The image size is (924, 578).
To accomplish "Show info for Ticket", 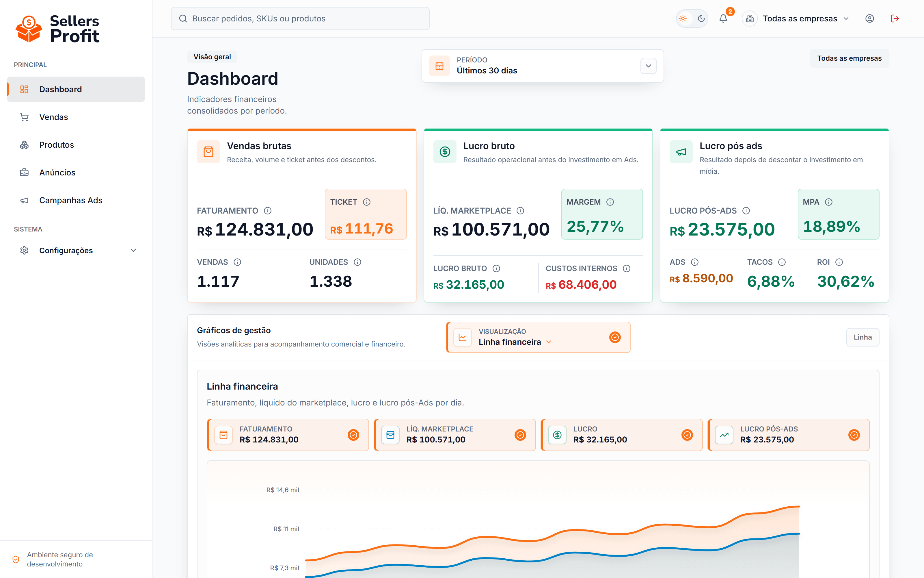I will click(366, 202).
